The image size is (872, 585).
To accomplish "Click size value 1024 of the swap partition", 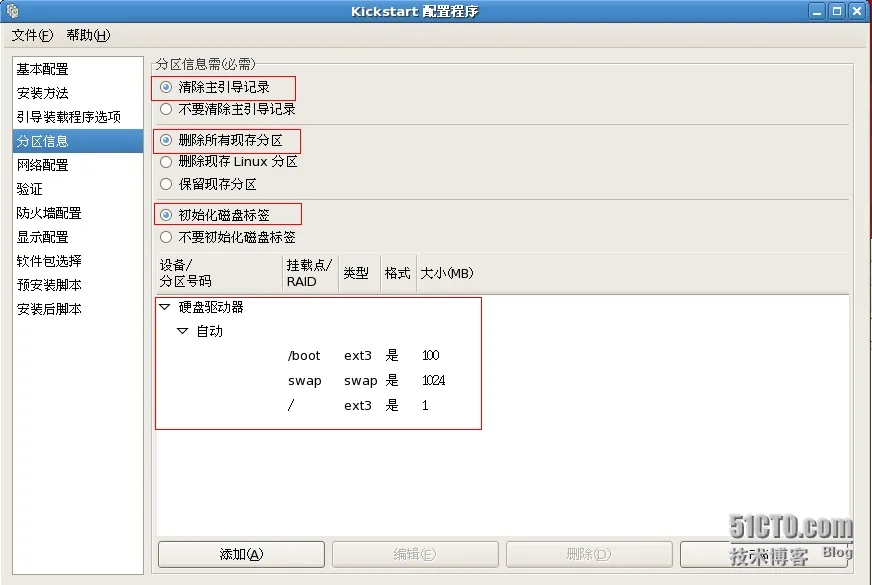I will click(433, 380).
